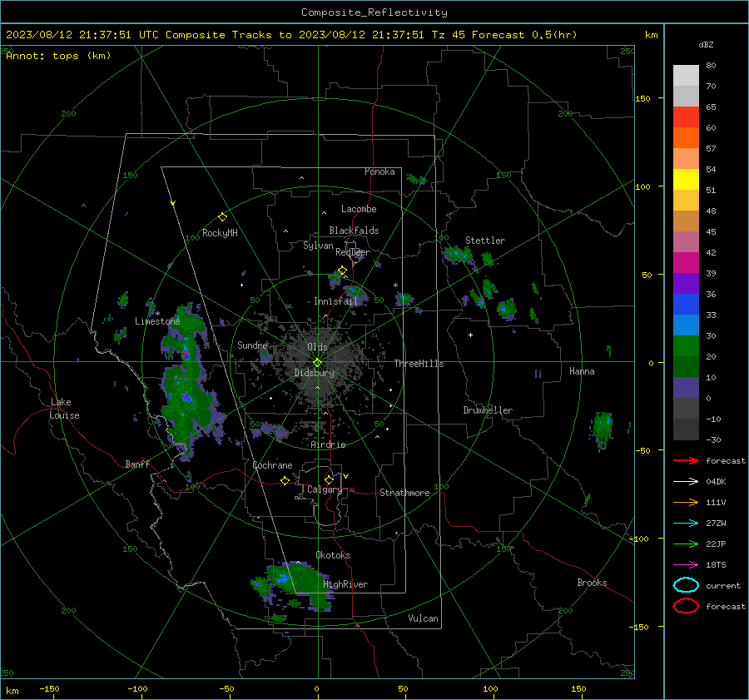This screenshot has width=749, height=700.
Task: Click the storm cell west of HighRiver
Action: coord(290,585)
